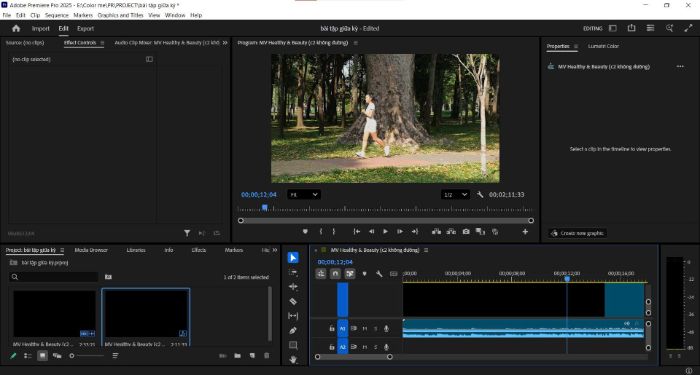Select the Razor tool
This screenshot has width=700, height=375.
(x=293, y=301)
